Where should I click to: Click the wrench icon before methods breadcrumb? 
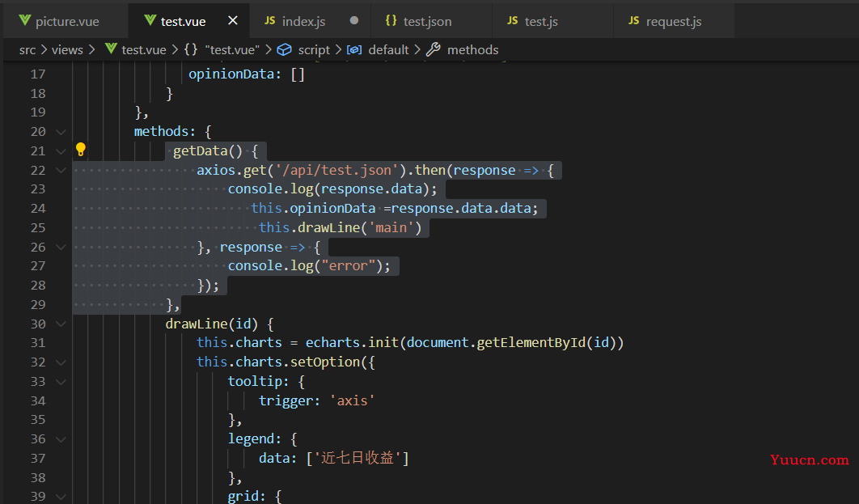(434, 49)
